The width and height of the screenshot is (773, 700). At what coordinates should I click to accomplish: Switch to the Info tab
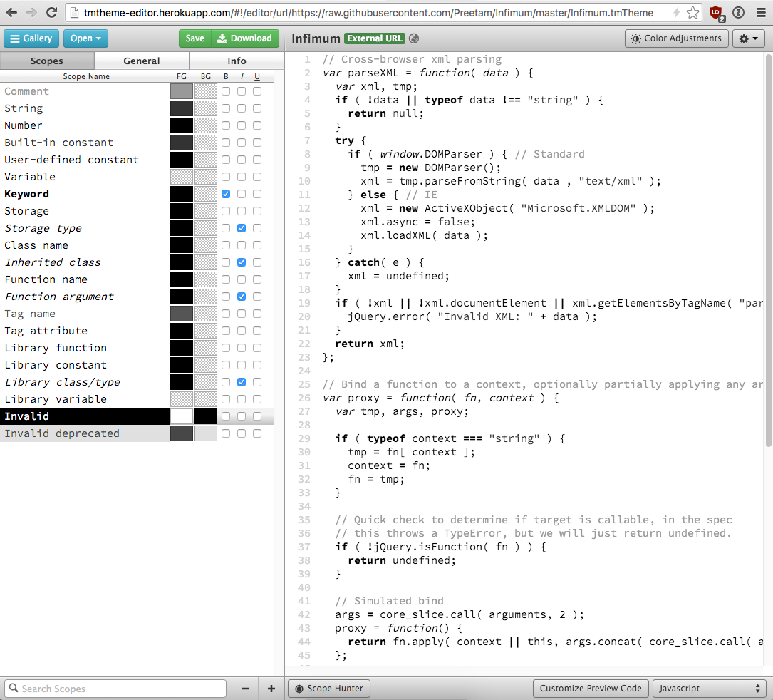click(237, 61)
